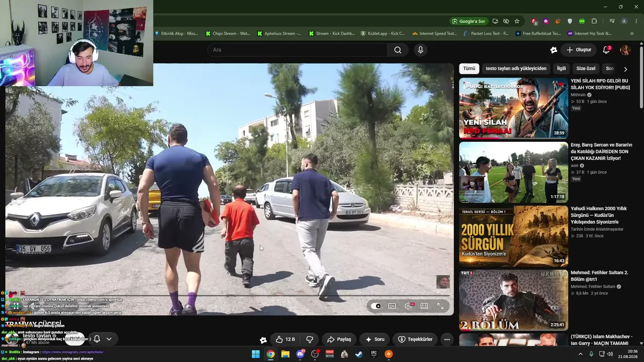
Task: Click the install app icon in address bar
Action: pos(496,21)
